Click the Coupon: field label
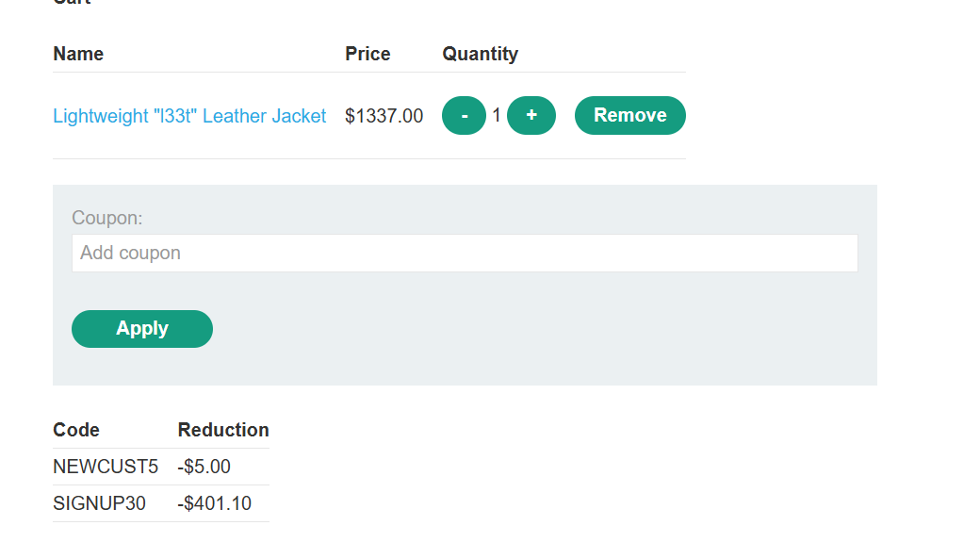This screenshot has width=980, height=542. tap(106, 218)
